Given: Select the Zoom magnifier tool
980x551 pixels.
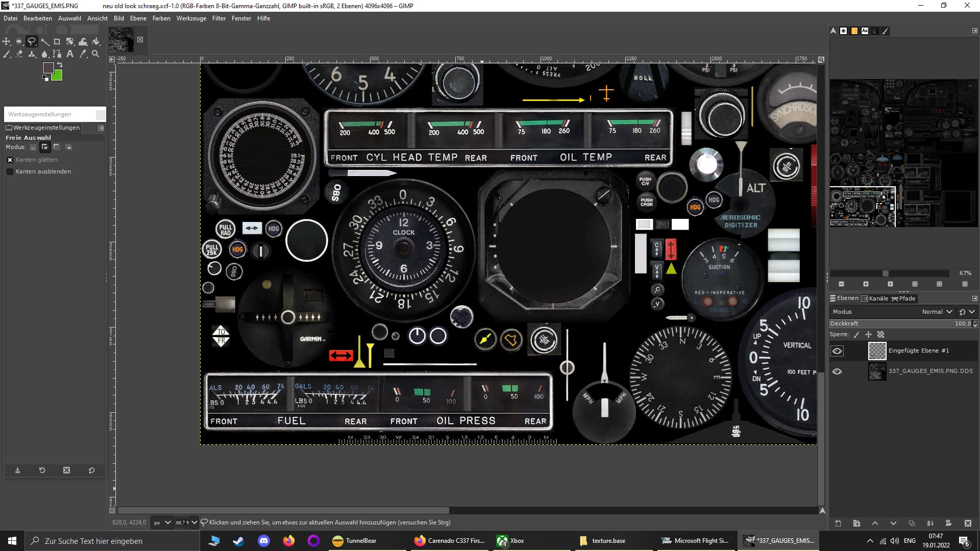Looking at the screenshot, I should (x=95, y=54).
